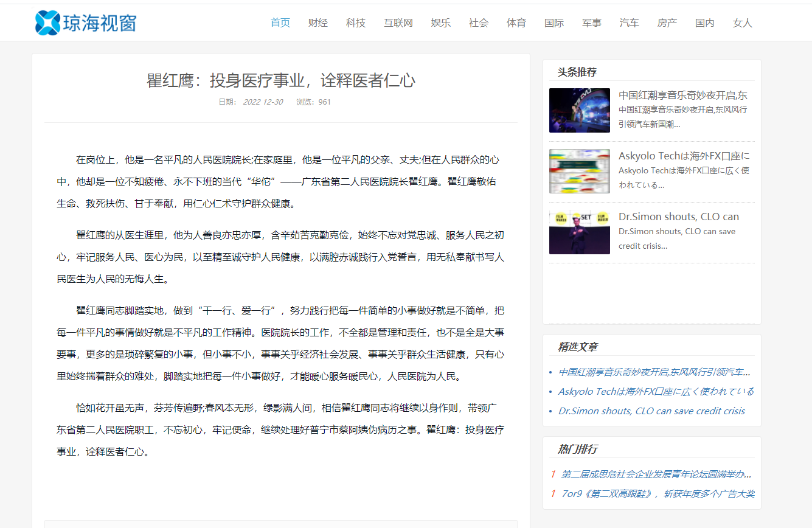Image resolution: width=812 pixels, height=528 pixels.
Task: Select the 军事 menu item
Action: [x=592, y=23]
